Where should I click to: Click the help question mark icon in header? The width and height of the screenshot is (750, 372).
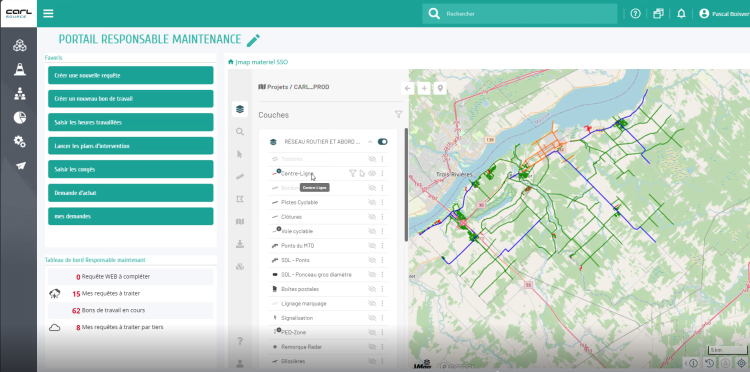[635, 14]
